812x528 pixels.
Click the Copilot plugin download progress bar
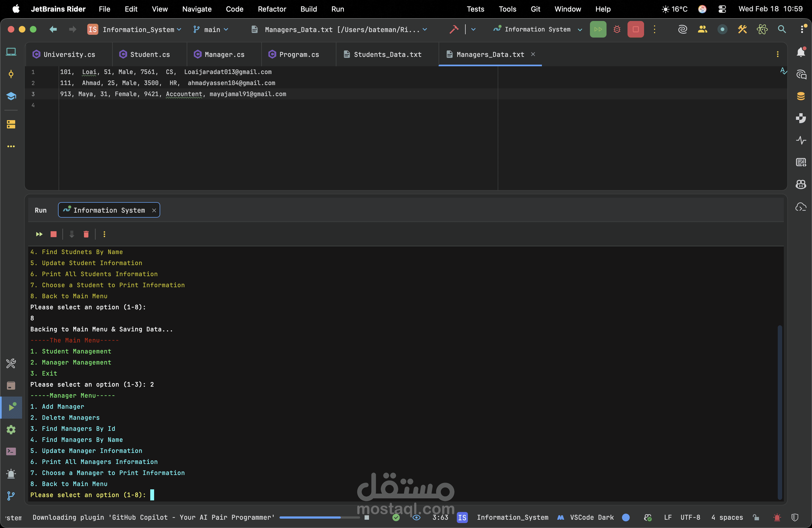(x=319, y=518)
